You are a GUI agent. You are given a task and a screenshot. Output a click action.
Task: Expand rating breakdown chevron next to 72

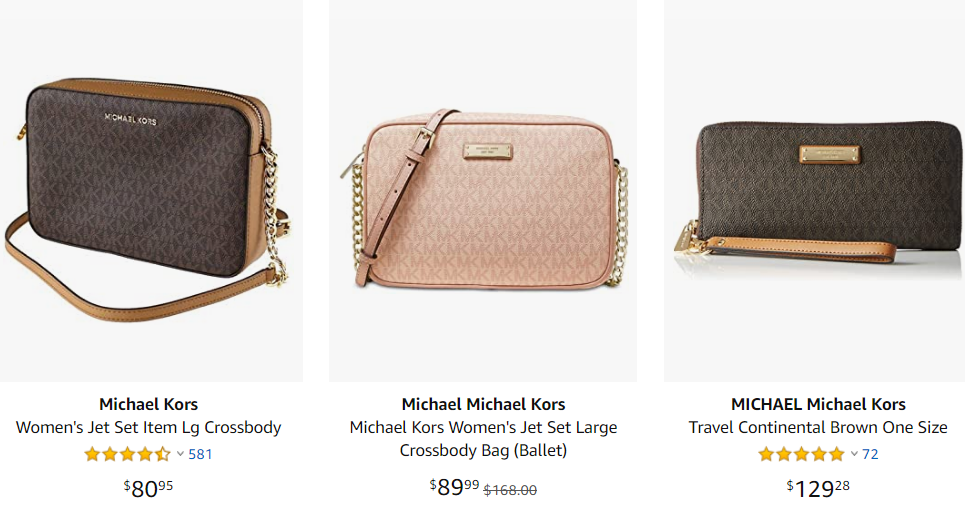[x=854, y=454]
